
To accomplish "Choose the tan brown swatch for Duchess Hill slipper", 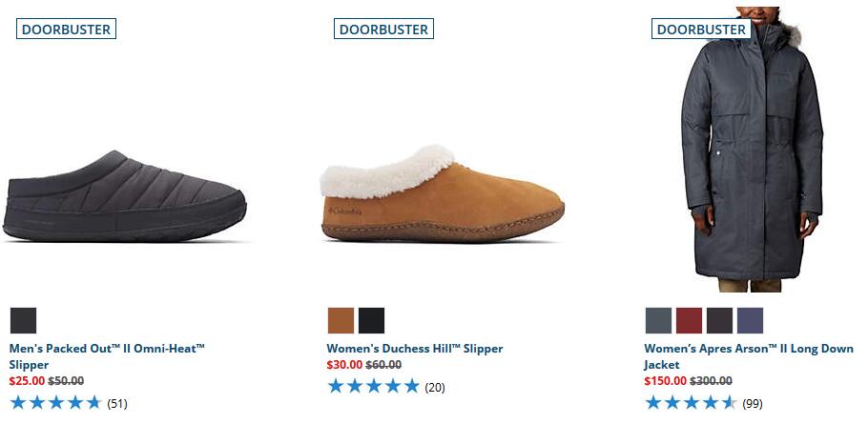I will point(341,321).
